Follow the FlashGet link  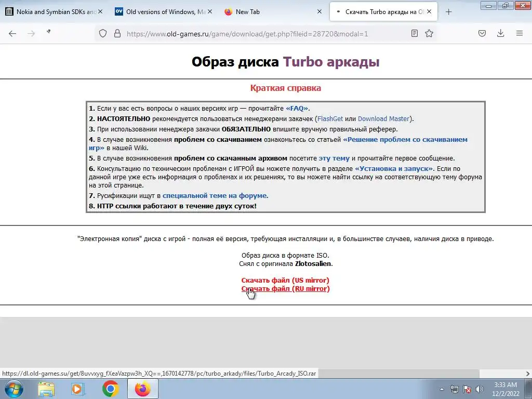click(330, 119)
